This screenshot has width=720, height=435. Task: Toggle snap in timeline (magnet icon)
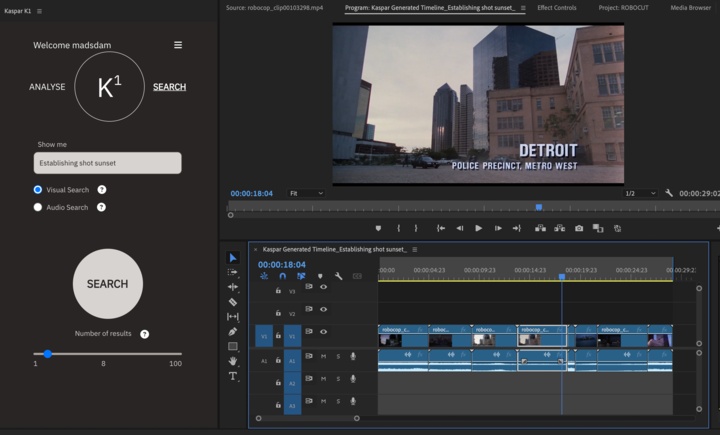tap(282, 276)
